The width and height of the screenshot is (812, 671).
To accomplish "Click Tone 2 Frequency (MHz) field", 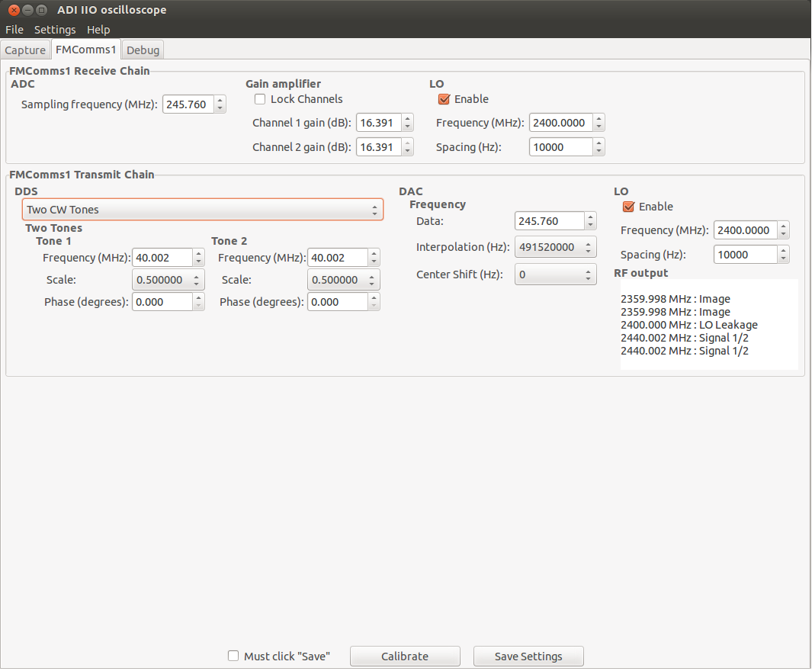I will coord(339,257).
